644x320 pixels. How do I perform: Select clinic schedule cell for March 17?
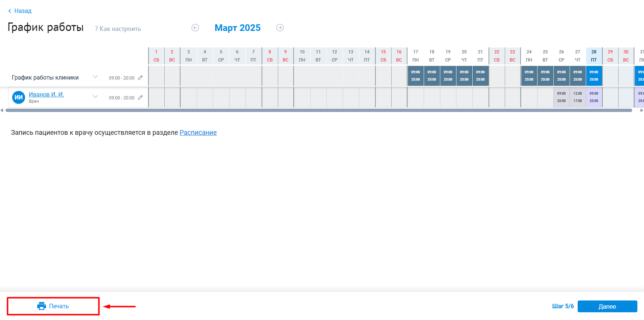point(415,76)
